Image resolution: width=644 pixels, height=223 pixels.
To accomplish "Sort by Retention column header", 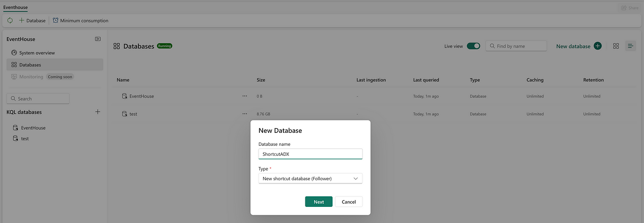I will pos(593,80).
